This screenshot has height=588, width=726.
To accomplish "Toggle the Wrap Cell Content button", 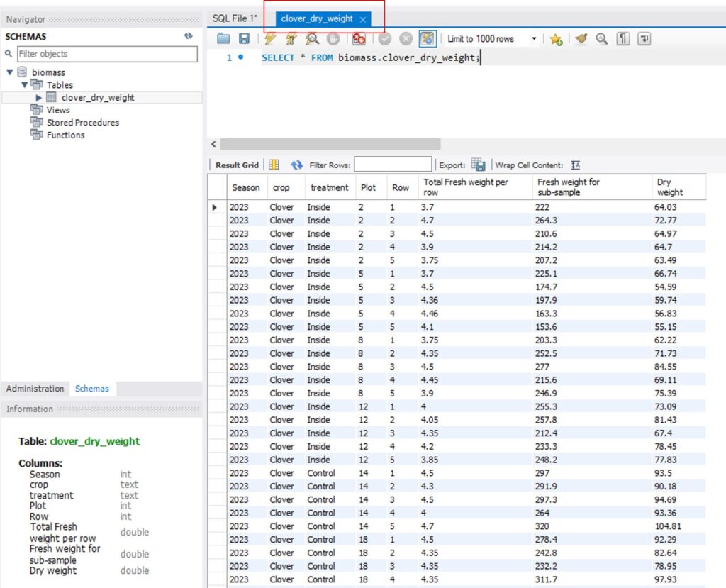I will point(576,165).
